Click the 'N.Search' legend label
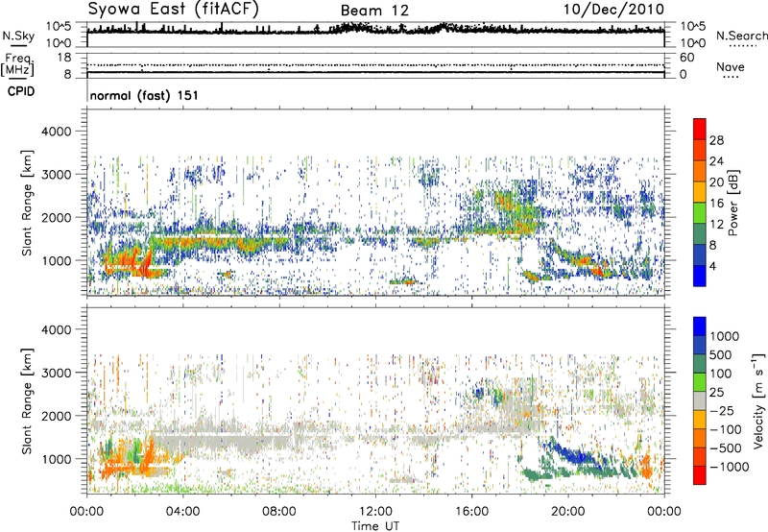768x532 pixels. (x=741, y=36)
